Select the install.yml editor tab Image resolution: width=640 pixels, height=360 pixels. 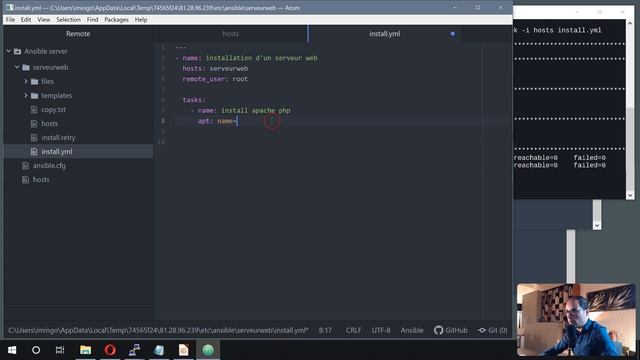384,34
